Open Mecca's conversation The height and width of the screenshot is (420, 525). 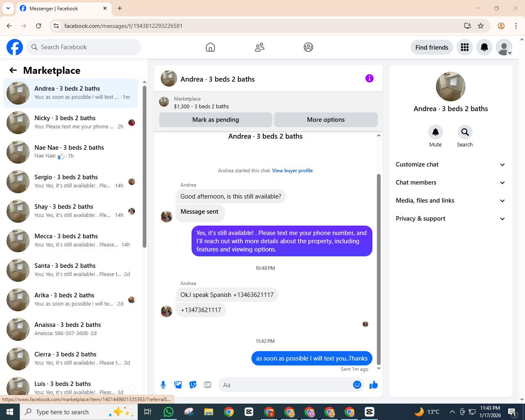[x=71, y=241]
